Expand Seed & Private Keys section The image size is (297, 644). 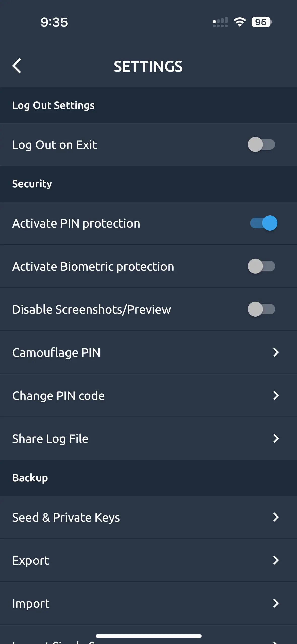[149, 517]
